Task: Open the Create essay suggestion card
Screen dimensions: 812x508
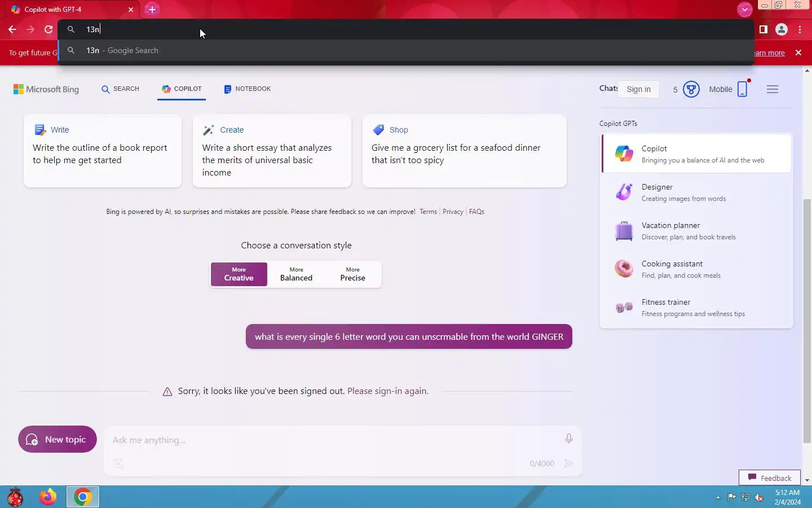Action: click(x=272, y=151)
